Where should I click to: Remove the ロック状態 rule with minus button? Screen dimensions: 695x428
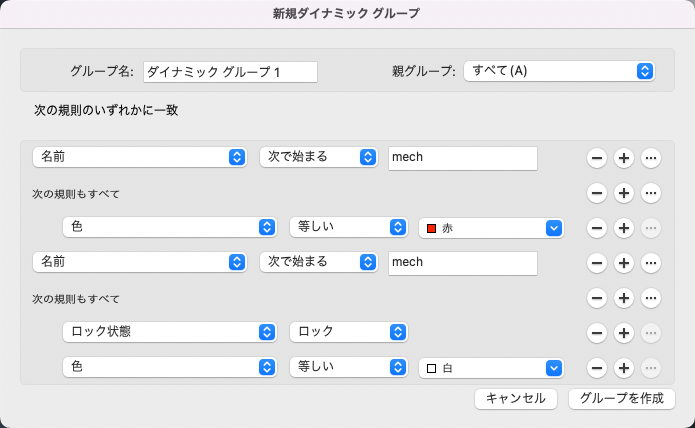pyautogui.click(x=596, y=332)
